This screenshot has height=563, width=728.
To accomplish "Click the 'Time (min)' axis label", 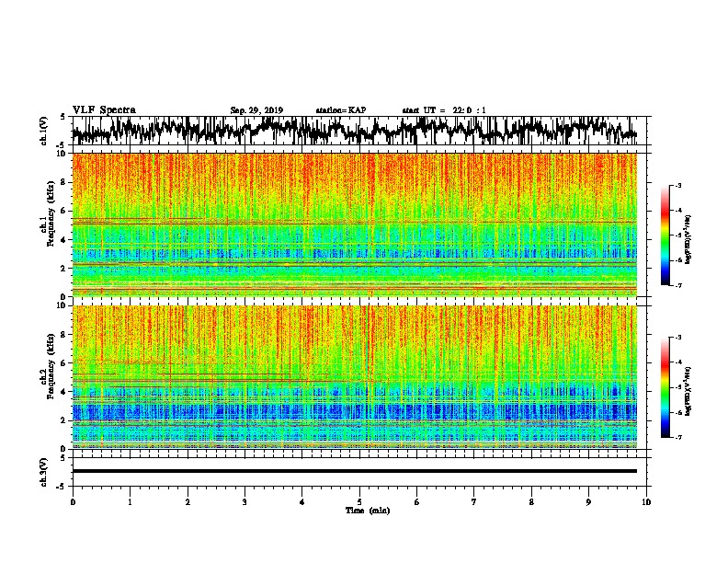I will (368, 511).
